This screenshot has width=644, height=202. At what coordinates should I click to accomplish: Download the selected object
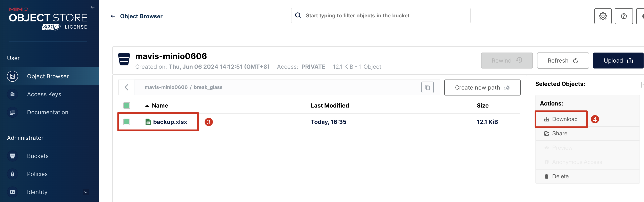561,119
